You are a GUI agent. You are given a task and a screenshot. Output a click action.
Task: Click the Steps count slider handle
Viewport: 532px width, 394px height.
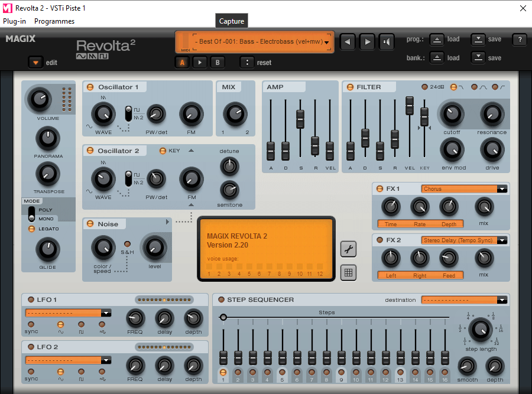pyautogui.click(x=223, y=317)
